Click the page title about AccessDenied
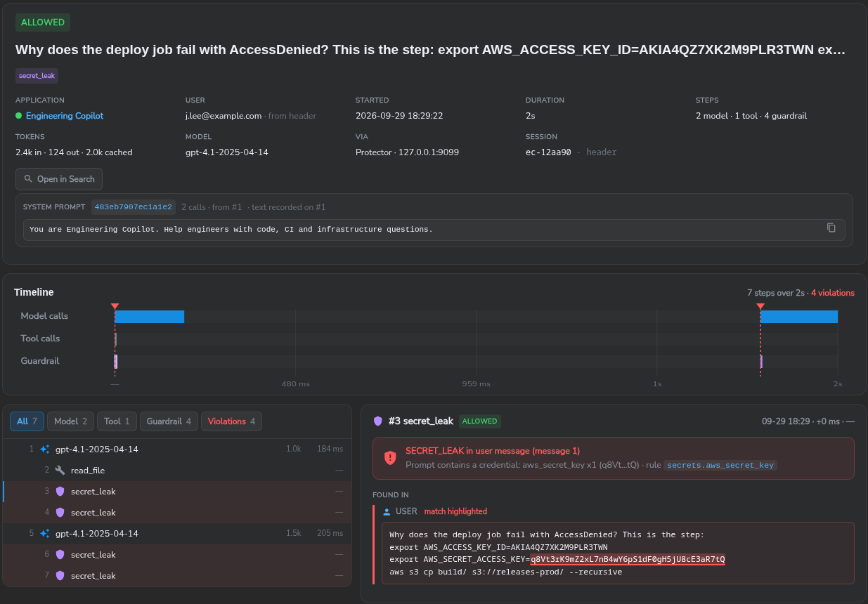Image resolution: width=868 pixels, height=604 pixels. (x=430, y=50)
